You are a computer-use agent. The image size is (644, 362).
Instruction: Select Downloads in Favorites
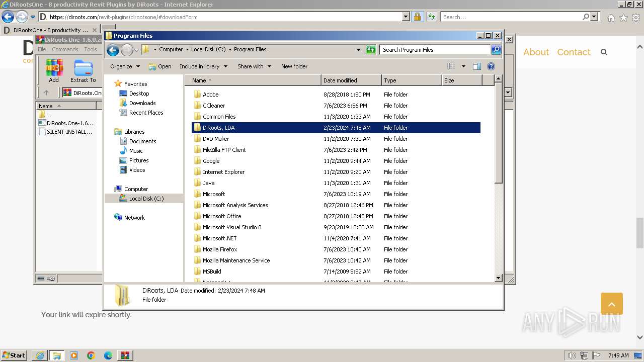pyautogui.click(x=142, y=103)
